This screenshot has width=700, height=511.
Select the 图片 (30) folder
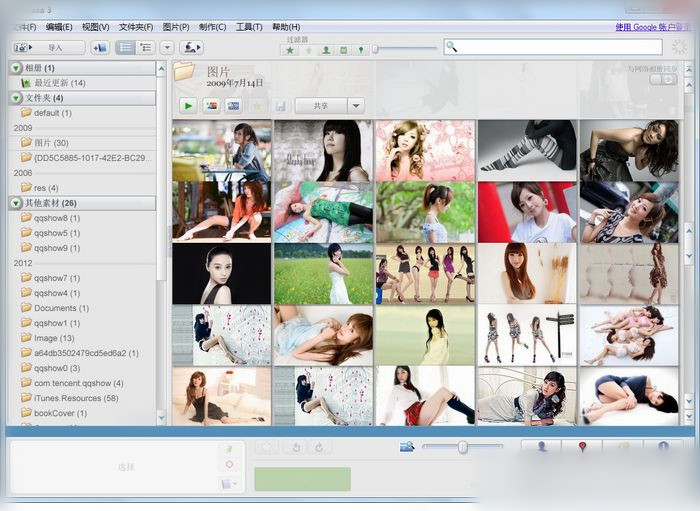(x=82, y=143)
